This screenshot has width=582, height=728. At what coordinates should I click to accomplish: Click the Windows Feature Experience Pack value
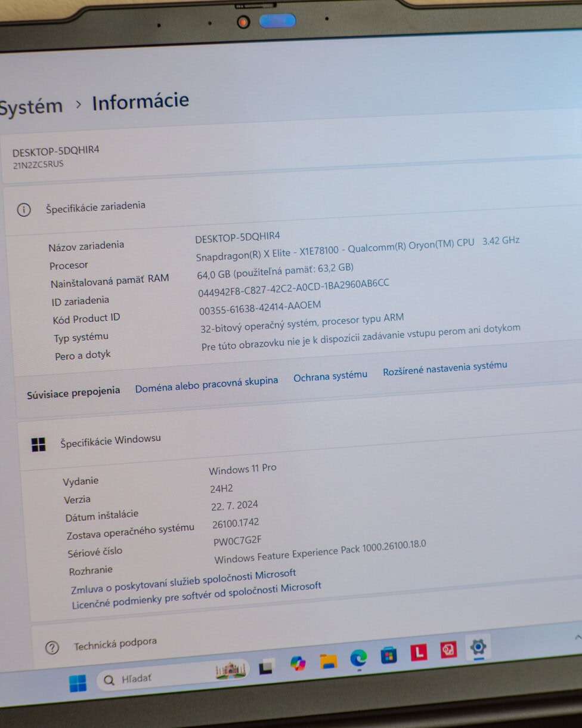point(320,553)
